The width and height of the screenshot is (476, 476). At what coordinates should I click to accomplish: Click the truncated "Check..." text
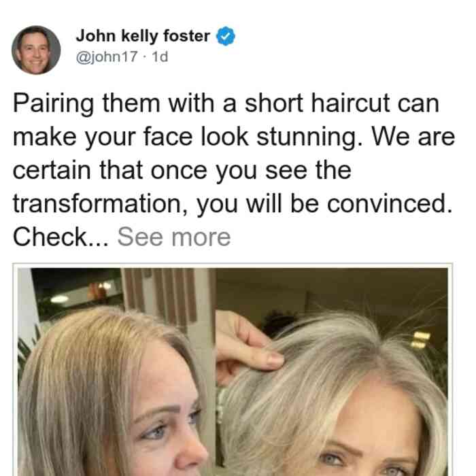click(x=61, y=237)
